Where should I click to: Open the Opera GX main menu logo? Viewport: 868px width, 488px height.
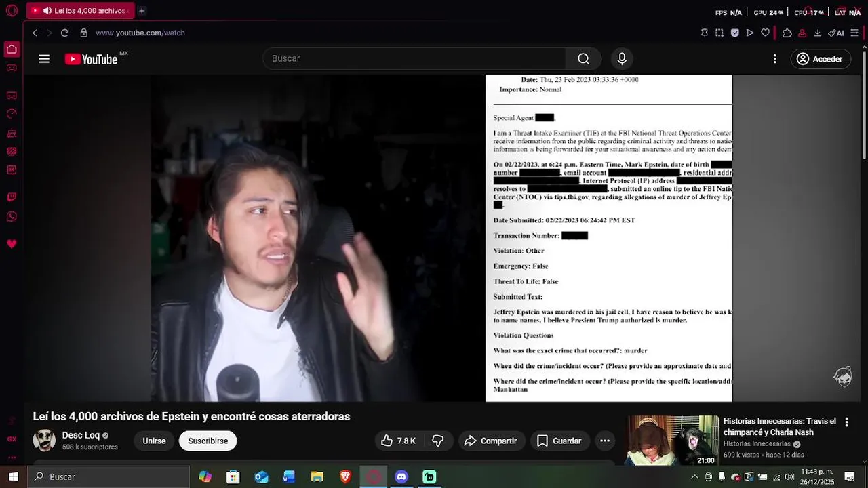(12, 11)
